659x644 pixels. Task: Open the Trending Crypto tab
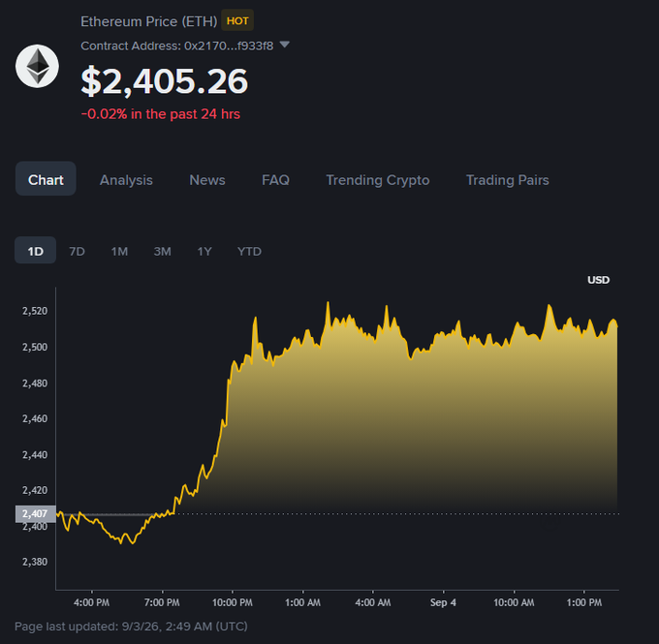[378, 180]
